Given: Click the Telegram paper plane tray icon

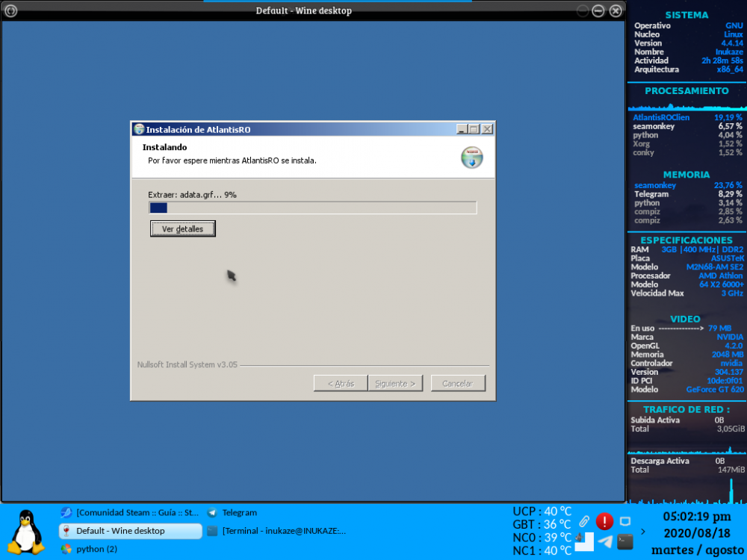Looking at the screenshot, I should click(x=605, y=541).
